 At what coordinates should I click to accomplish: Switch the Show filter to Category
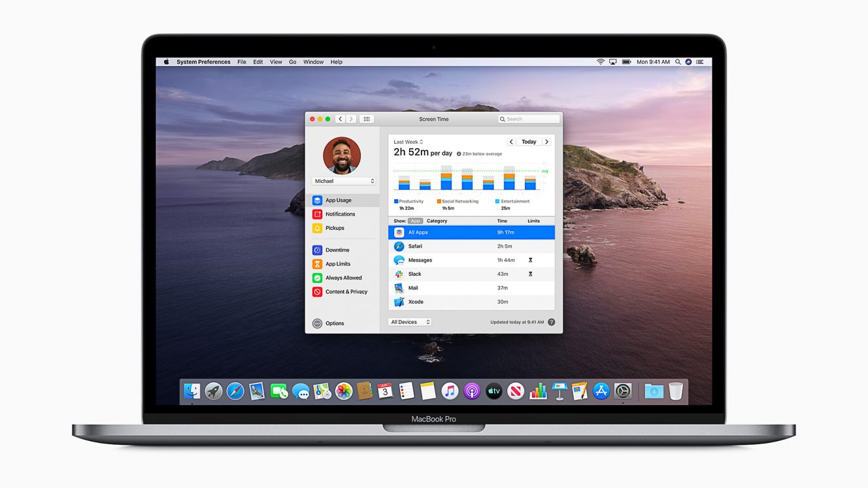coord(437,221)
